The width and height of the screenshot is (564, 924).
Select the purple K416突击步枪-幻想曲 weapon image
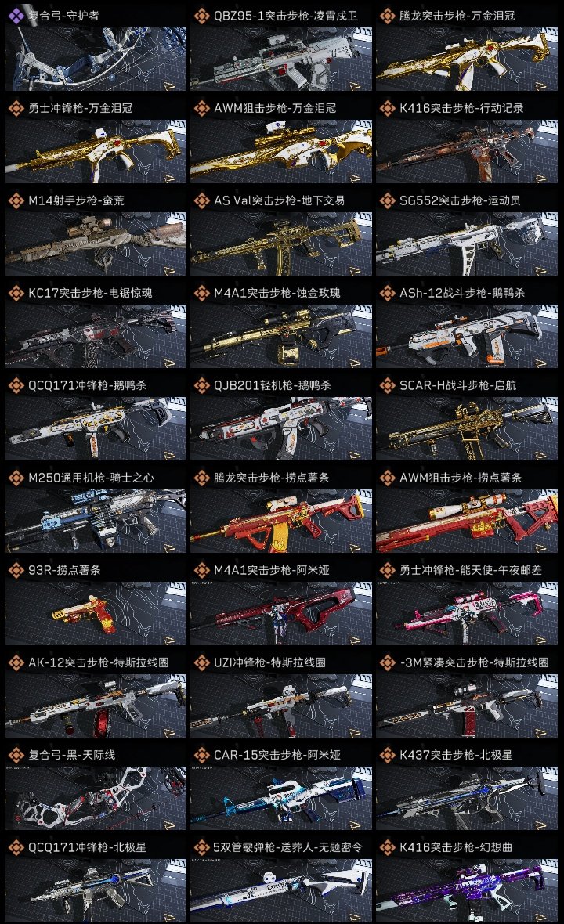point(467,890)
